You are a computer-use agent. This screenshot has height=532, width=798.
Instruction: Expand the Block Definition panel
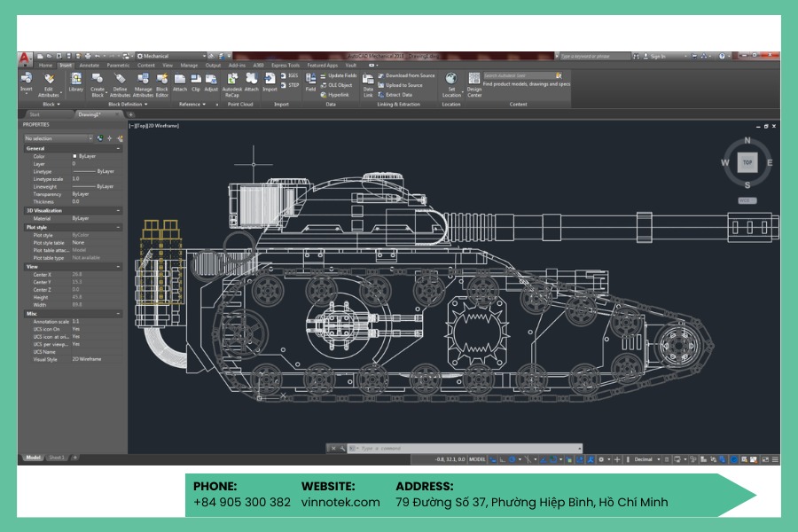point(128,104)
